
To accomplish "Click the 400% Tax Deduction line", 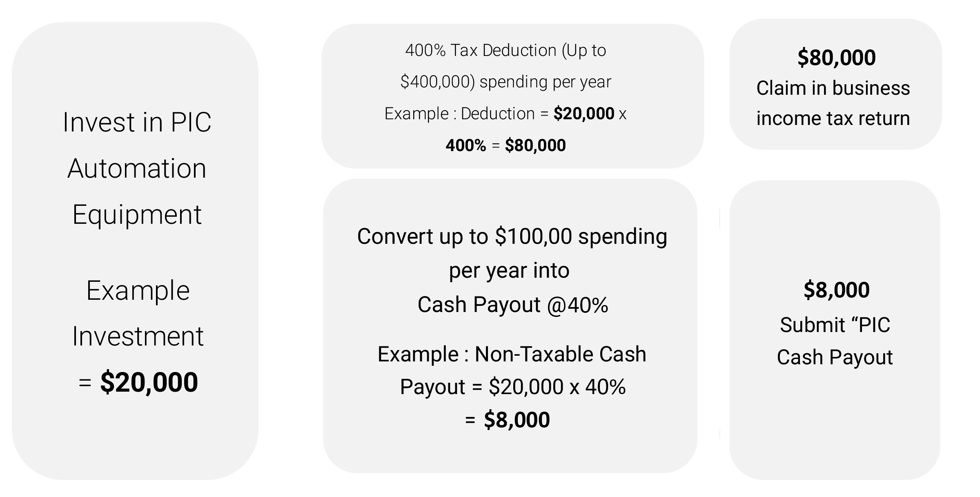I will pos(506,50).
